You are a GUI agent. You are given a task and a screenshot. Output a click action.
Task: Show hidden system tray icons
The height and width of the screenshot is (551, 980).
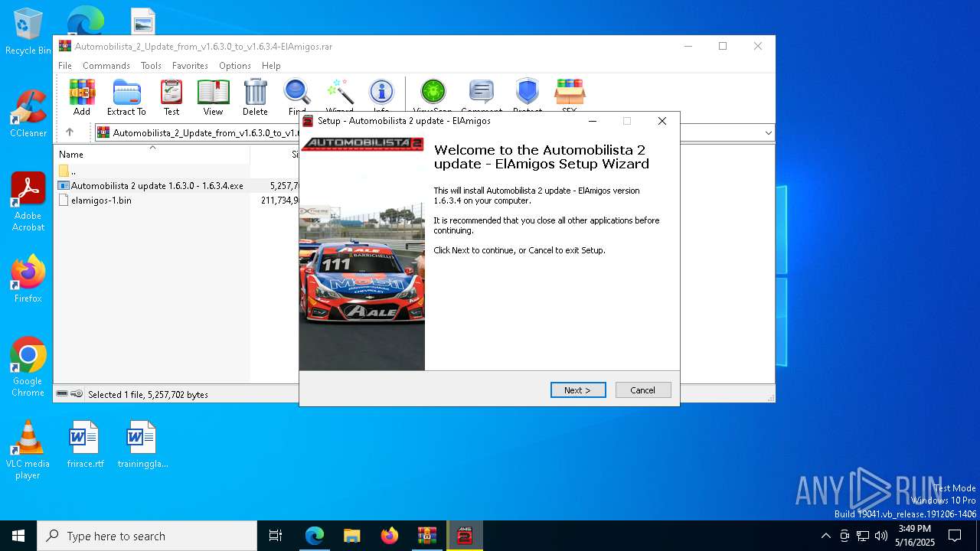(825, 536)
